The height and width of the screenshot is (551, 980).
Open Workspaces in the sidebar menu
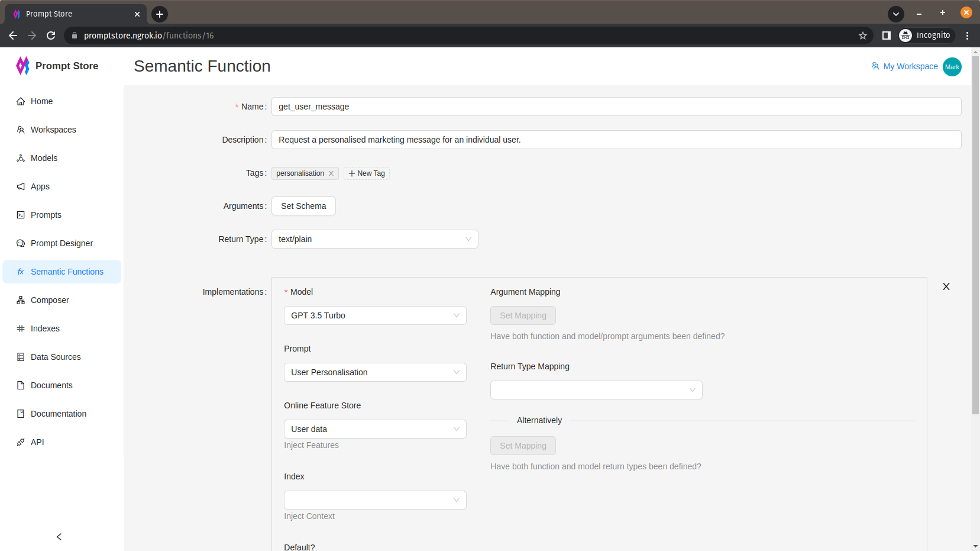pyautogui.click(x=62, y=130)
